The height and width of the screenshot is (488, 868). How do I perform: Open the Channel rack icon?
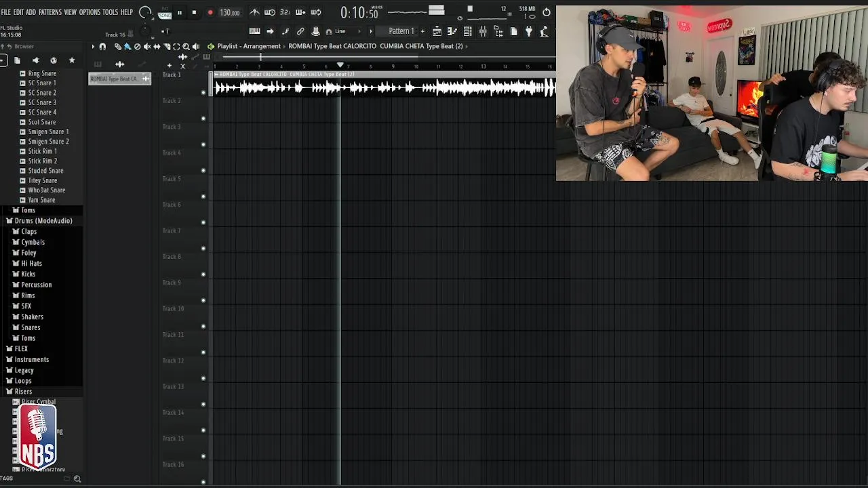pyautogui.click(x=467, y=31)
